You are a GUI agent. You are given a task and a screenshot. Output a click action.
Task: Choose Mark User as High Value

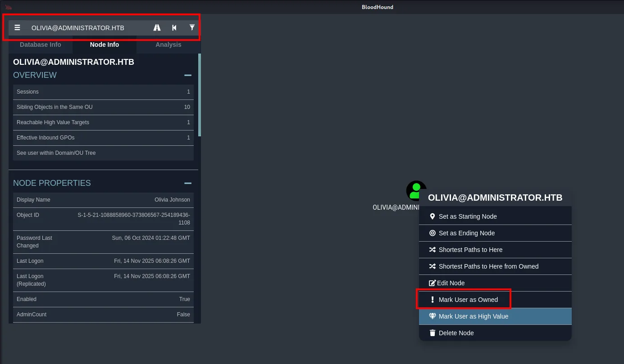tap(495, 316)
